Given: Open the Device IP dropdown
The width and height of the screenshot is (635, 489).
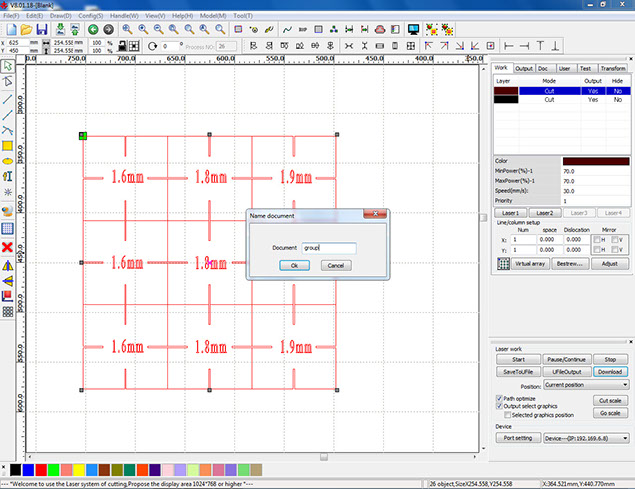Looking at the screenshot, I should [586, 438].
